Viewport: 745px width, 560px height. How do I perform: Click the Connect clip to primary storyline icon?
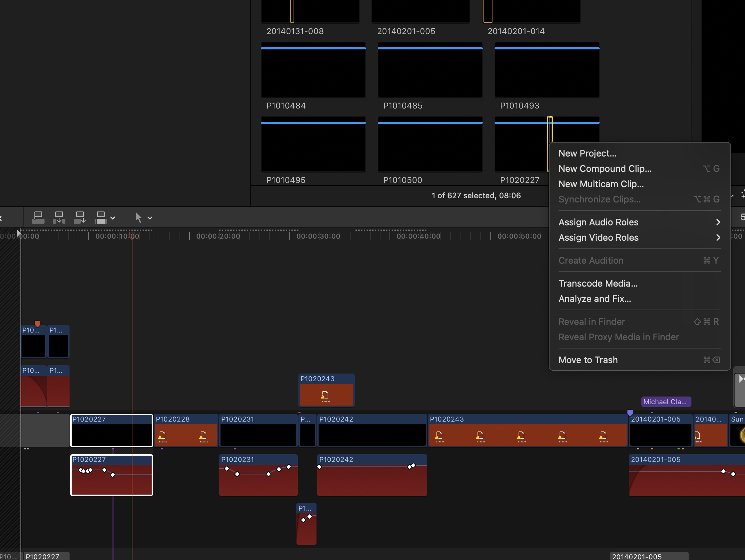[38, 218]
